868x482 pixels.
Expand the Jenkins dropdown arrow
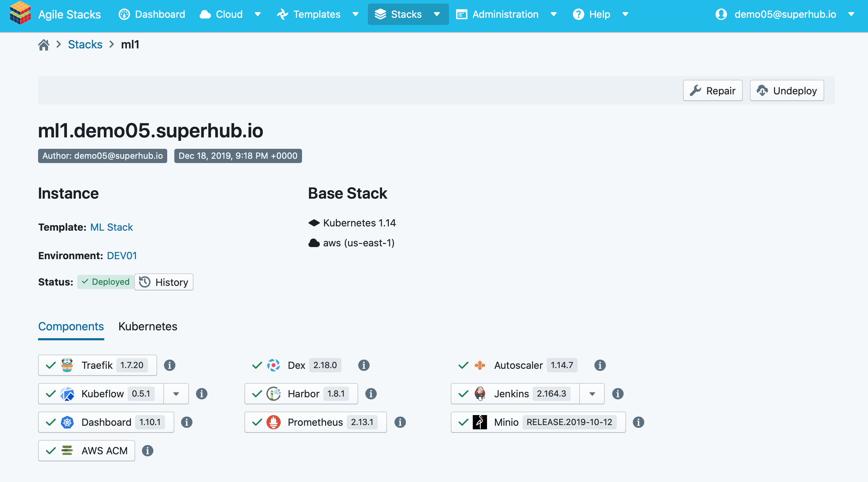click(x=592, y=394)
